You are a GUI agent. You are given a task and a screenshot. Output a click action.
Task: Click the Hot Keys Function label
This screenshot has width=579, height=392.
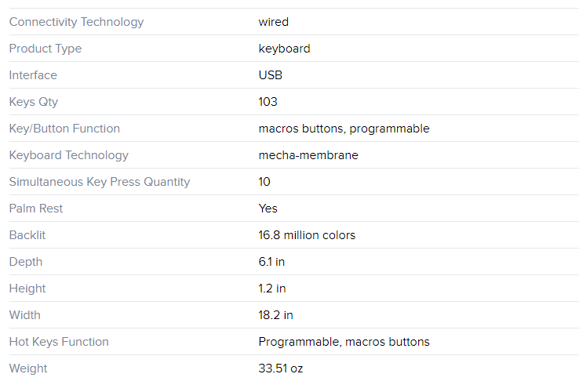tap(59, 342)
